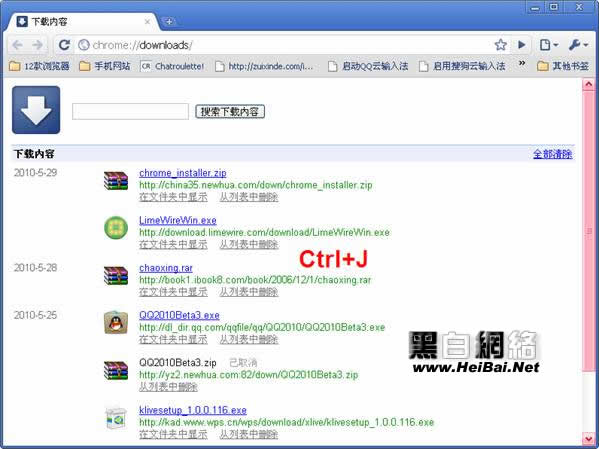Click the QQ penguin icon
Viewport: 599px width, 449px height.
click(x=116, y=322)
